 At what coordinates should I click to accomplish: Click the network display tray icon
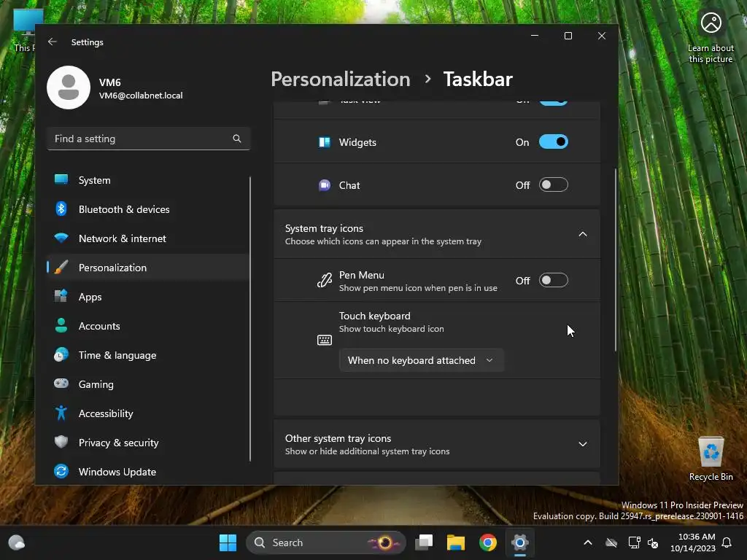[x=634, y=542]
